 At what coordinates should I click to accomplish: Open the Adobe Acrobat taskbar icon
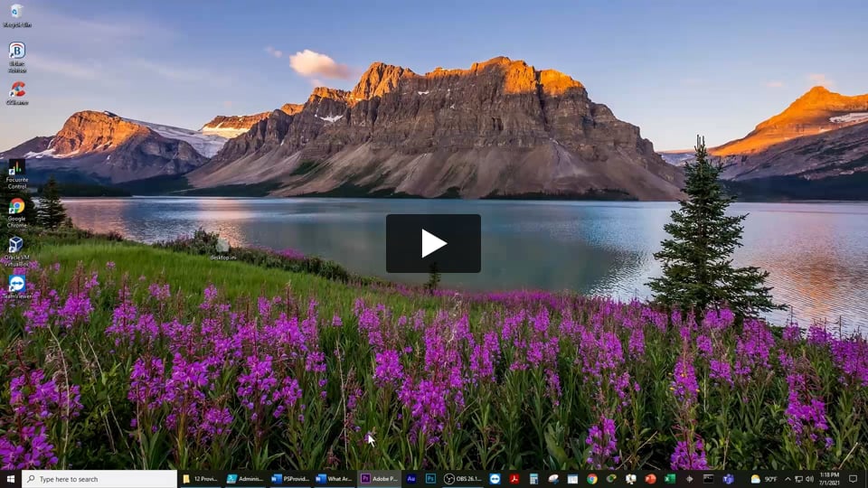pos(514,479)
